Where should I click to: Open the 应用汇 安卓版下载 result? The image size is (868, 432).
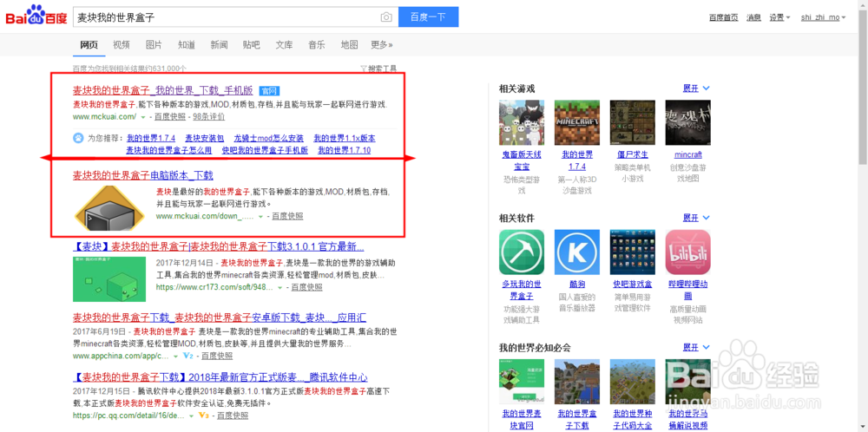coord(220,318)
